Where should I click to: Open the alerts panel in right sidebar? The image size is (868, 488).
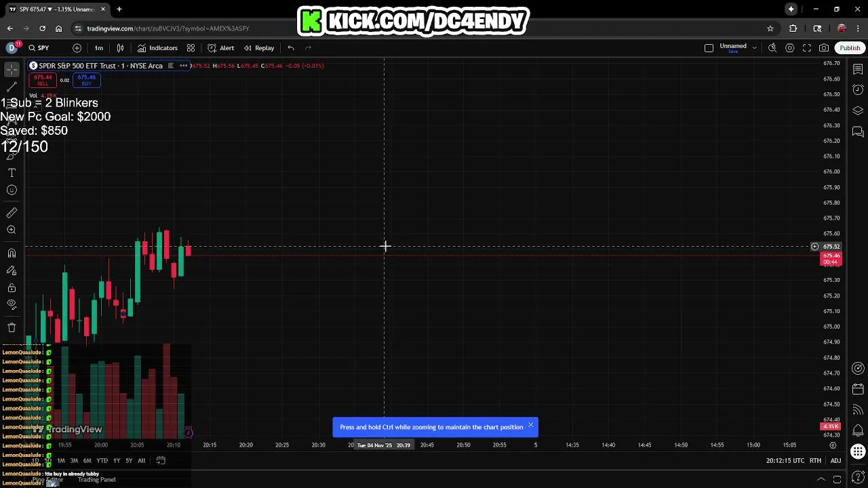coord(858,90)
